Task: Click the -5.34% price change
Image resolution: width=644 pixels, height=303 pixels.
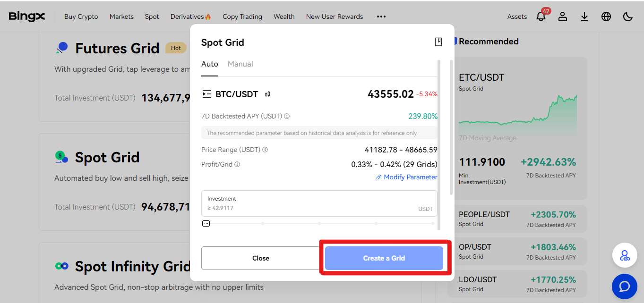Action: point(427,94)
